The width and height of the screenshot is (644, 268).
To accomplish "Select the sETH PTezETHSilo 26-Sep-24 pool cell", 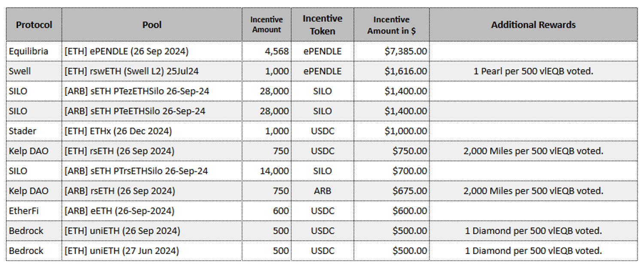I will (x=137, y=91).
